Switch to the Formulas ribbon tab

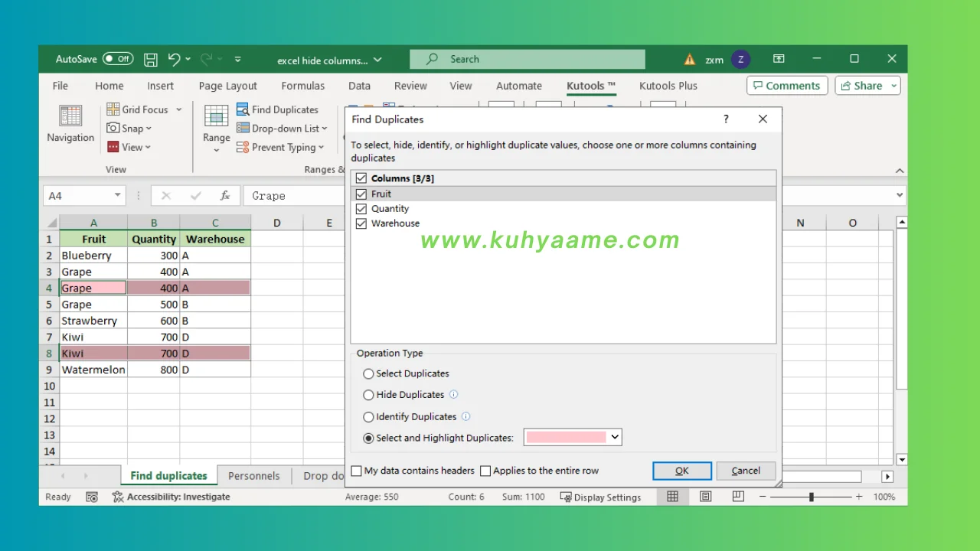[303, 86]
